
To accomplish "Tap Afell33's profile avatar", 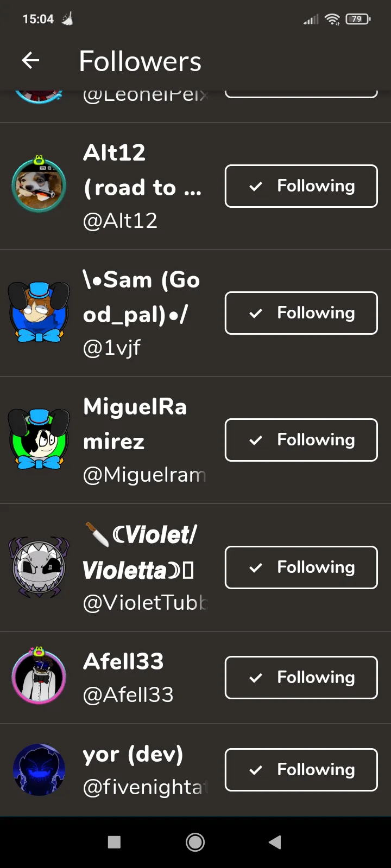I will click(39, 676).
